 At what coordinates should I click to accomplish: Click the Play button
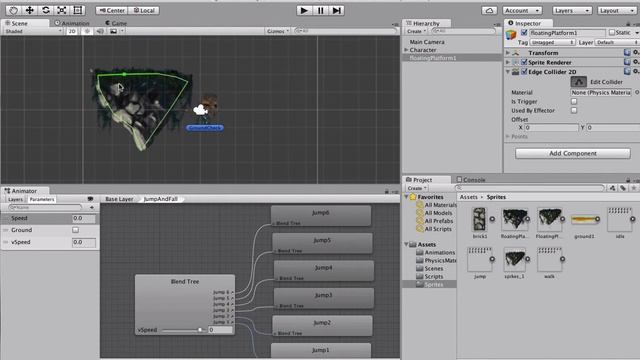(304, 10)
